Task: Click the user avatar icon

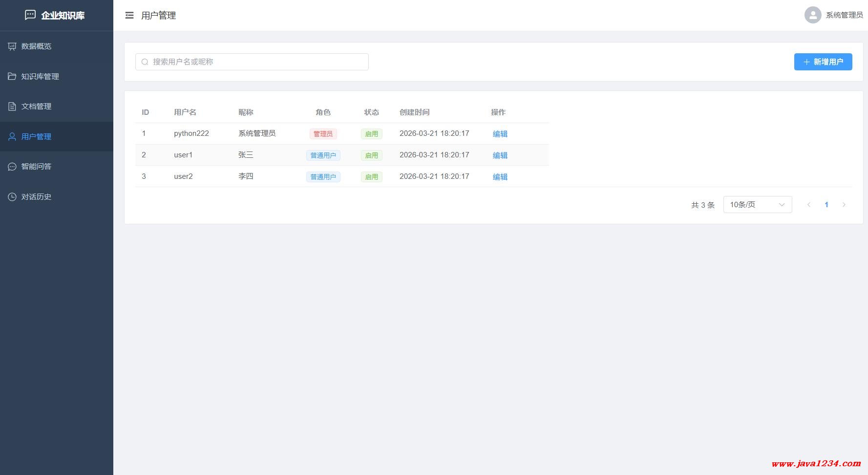Action: pos(812,15)
